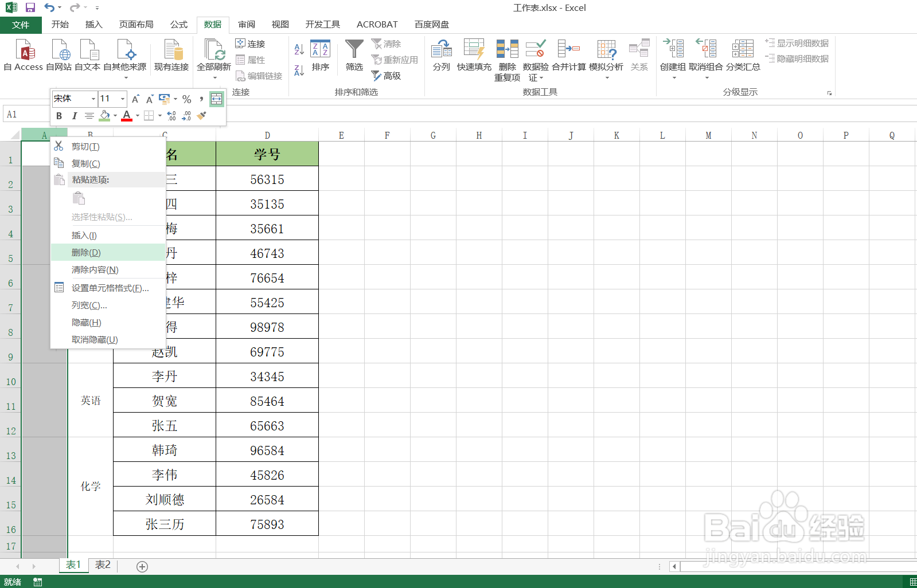Run Text to Columns (分列)
Screen dimensions: 917x588
[x=442, y=56]
